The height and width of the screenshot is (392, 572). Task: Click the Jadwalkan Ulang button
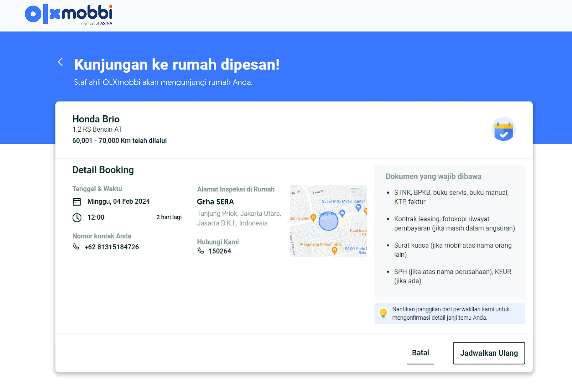pos(489,353)
